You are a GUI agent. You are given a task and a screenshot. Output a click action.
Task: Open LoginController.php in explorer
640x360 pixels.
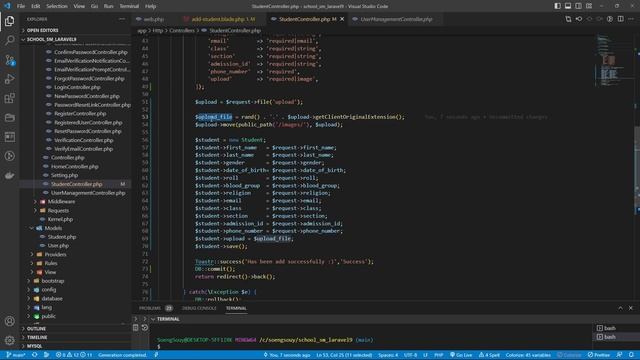click(77, 87)
